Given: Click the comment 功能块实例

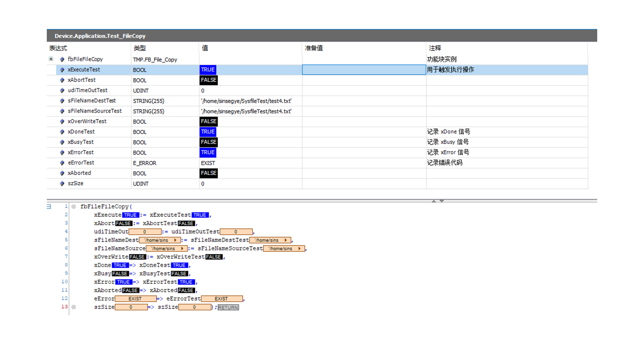Looking at the screenshot, I should 442,59.
